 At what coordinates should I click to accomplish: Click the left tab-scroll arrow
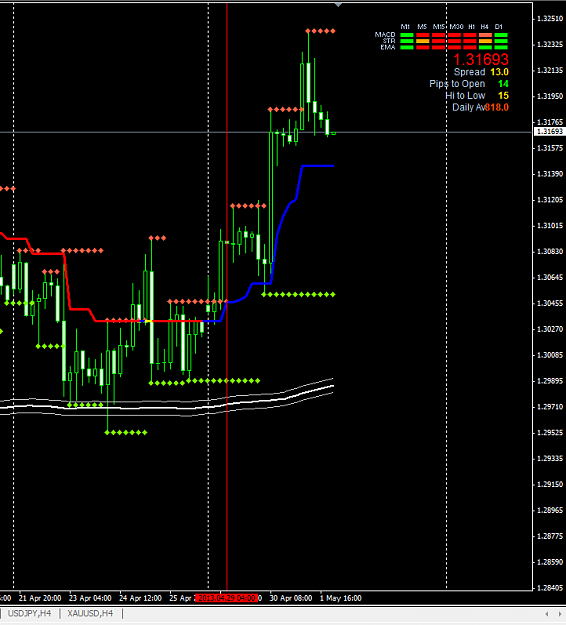547,614
